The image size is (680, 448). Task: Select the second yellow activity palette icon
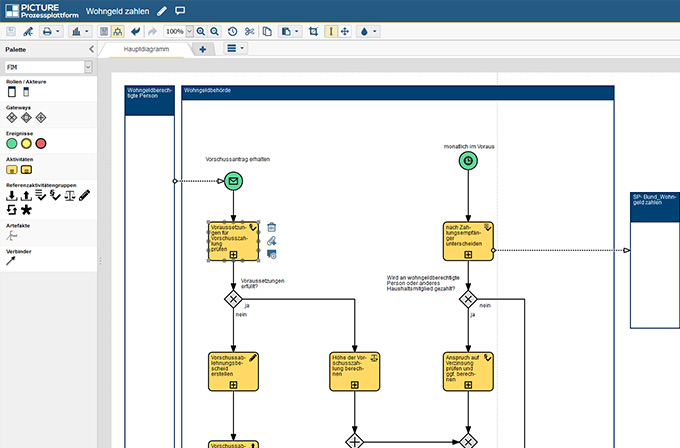click(26, 170)
